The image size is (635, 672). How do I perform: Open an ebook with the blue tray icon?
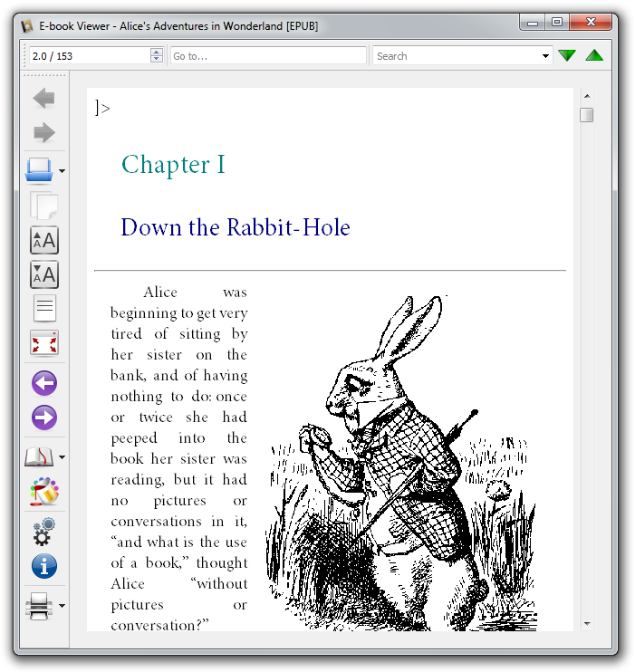[39, 170]
